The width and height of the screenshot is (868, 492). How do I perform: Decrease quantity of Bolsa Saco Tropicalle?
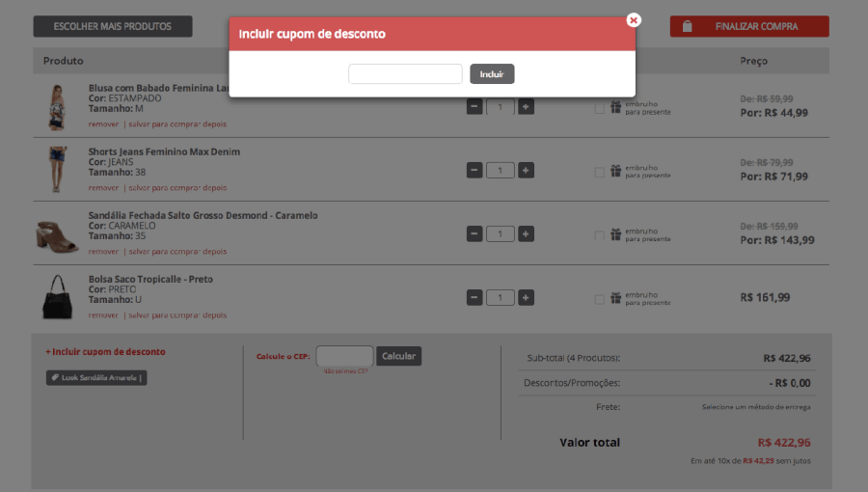click(475, 298)
